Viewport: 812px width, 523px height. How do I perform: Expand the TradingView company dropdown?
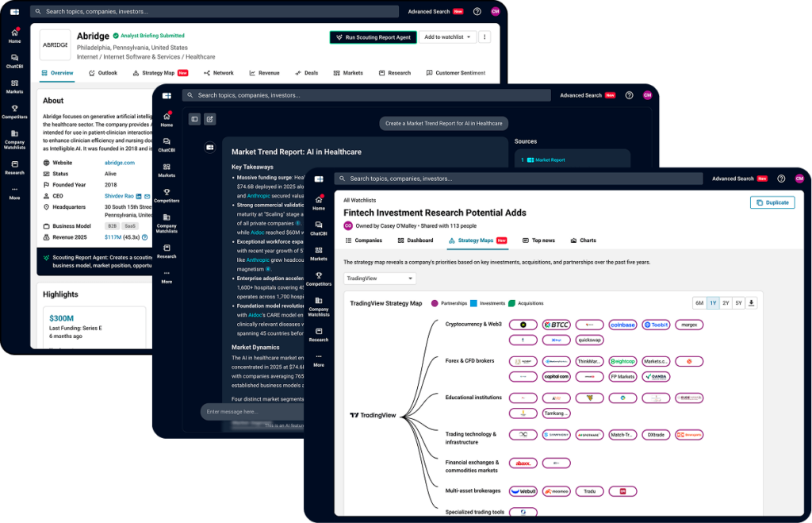tap(380, 279)
